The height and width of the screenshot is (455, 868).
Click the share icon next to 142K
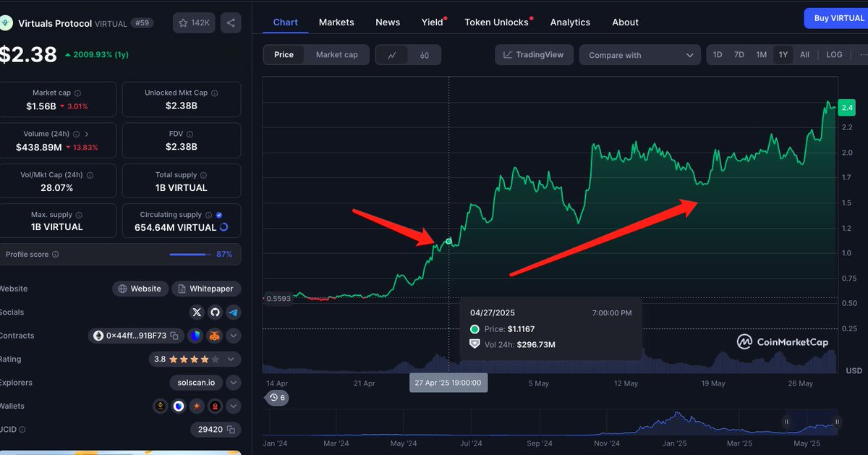pos(231,23)
